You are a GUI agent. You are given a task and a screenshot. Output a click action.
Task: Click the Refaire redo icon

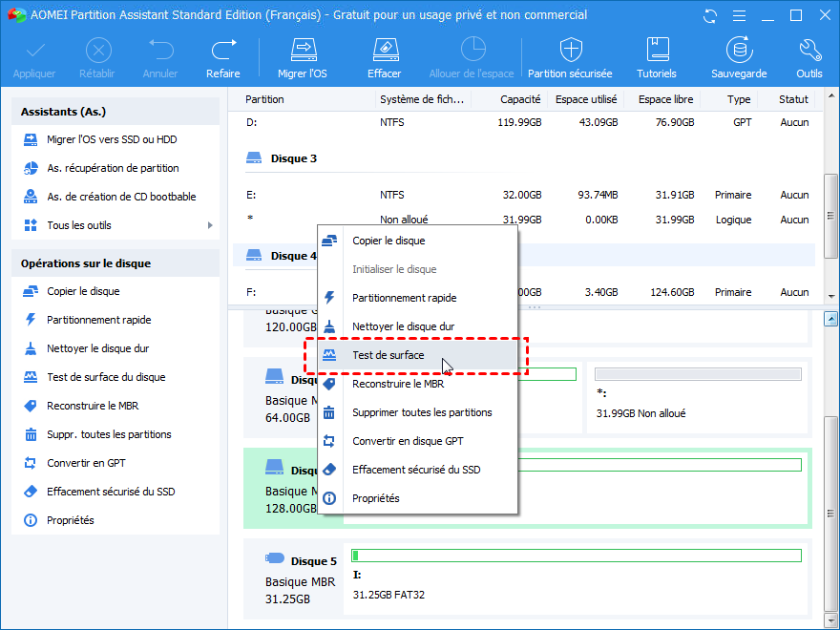coord(222,58)
